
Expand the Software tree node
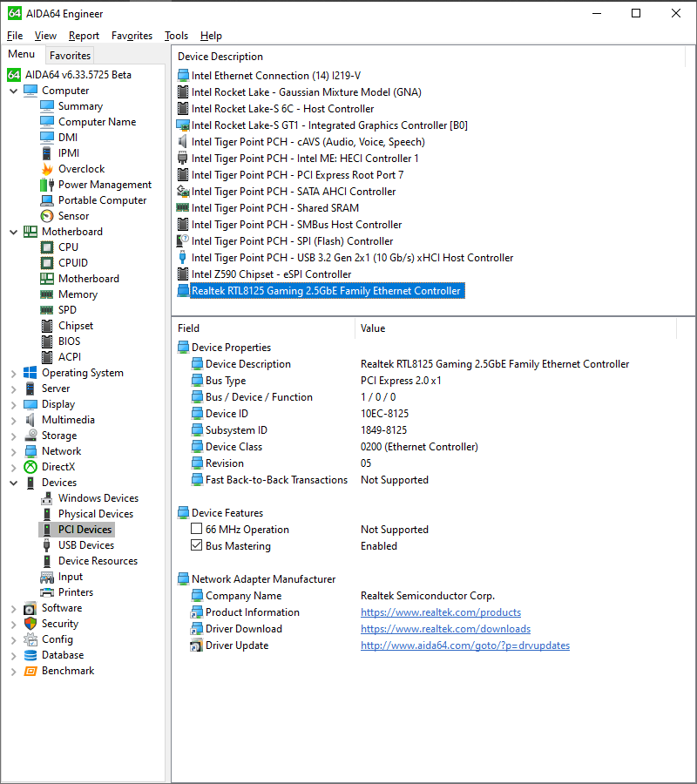point(14,609)
